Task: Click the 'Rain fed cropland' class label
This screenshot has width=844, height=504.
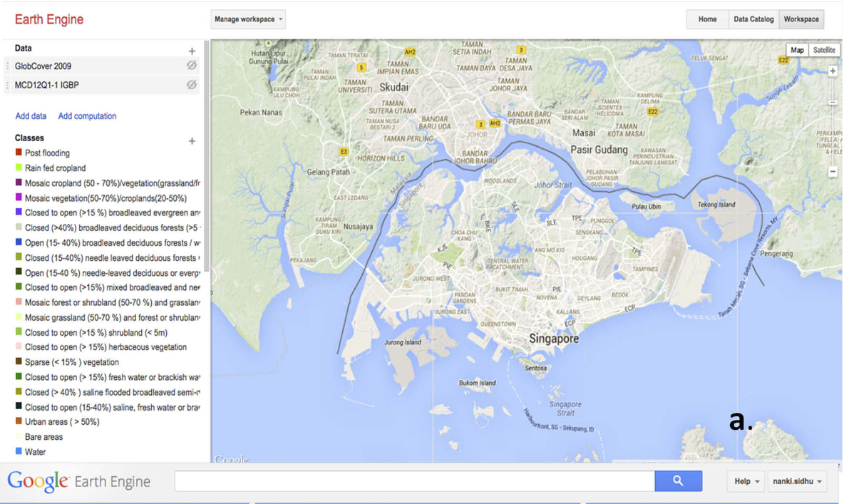Action: [56, 168]
